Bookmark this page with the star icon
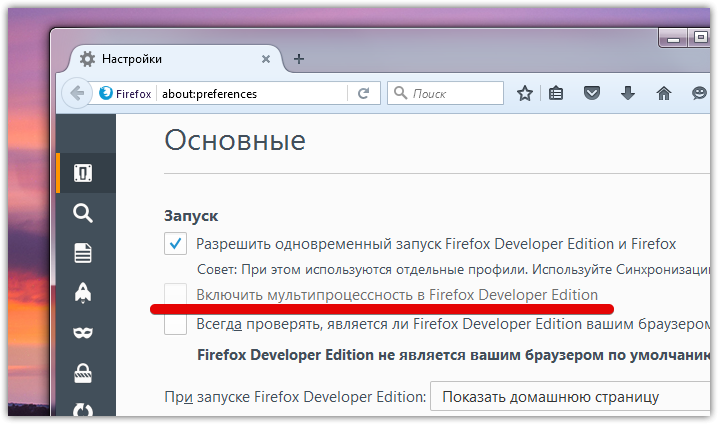Image resolution: width=718 pixels, height=424 pixels. [525, 93]
